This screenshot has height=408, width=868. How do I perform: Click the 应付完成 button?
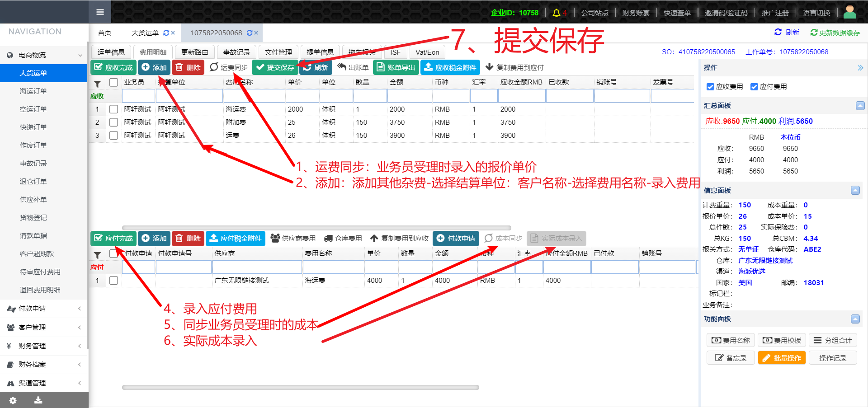coord(113,238)
